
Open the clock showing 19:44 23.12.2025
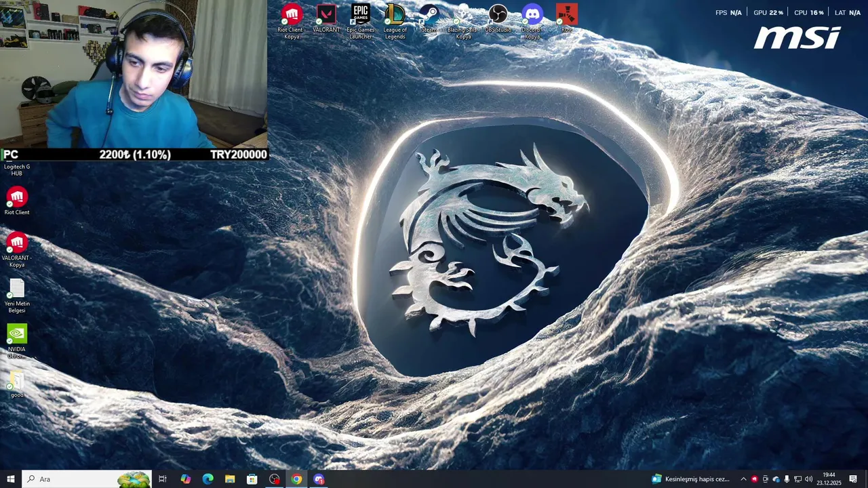(829, 479)
